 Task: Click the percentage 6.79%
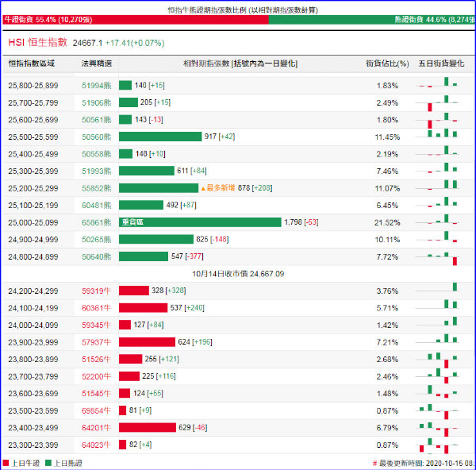(387, 428)
